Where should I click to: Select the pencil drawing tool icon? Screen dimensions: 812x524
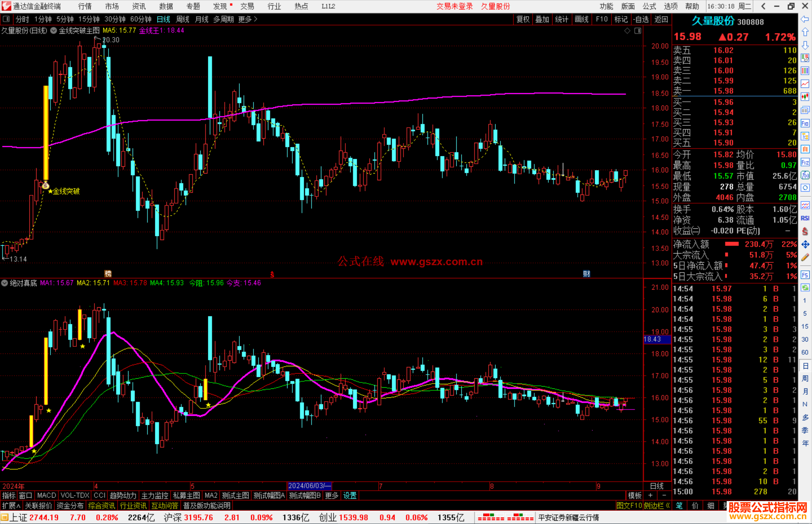pos(805,257)
